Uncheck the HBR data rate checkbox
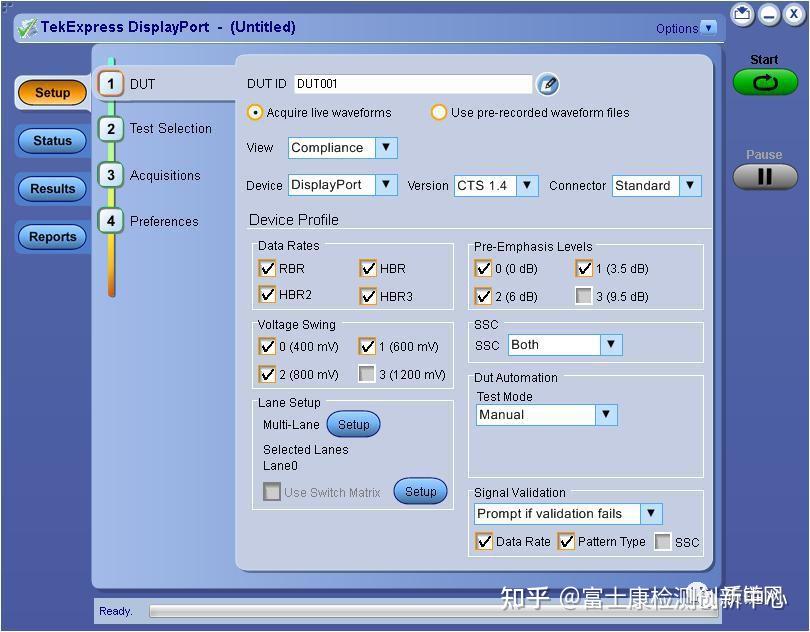Image resolution: width=810 pixels, height=632 pixels. [368, 268]
